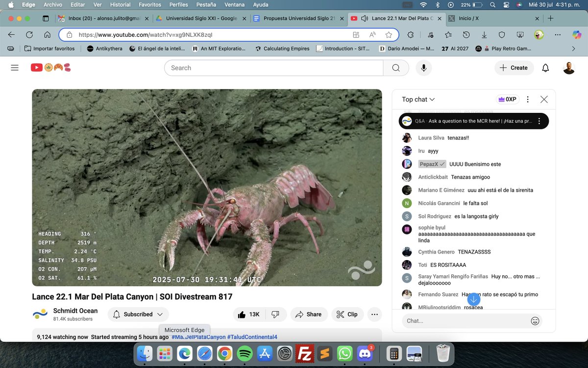Share the livestream video
Image resolution: width=588 pixels, height=368 pixels.
click(x=308, y=315)
